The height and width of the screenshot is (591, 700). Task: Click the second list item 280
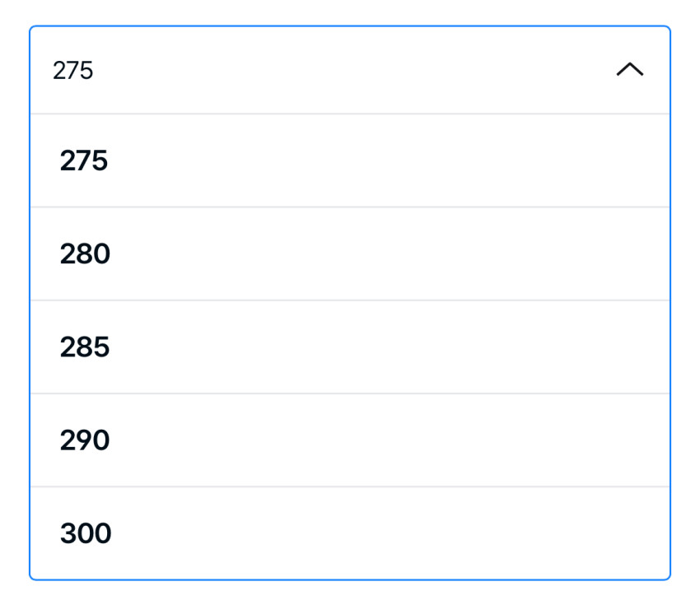[85, 254]
